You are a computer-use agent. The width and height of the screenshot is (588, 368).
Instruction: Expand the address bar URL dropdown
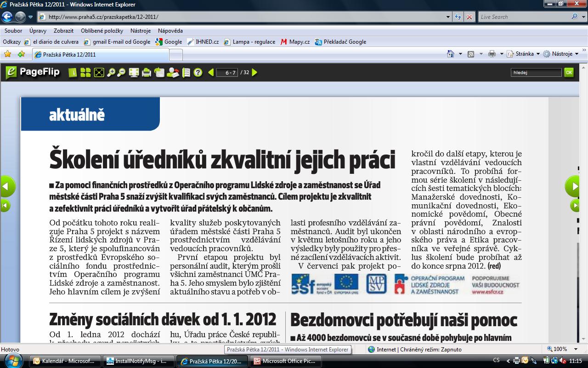(448, 17)
